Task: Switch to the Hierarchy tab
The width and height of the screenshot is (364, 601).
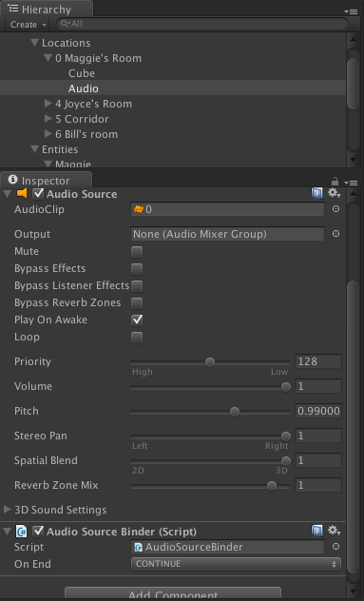Action: pyautogui.click(x=46, y=10)
